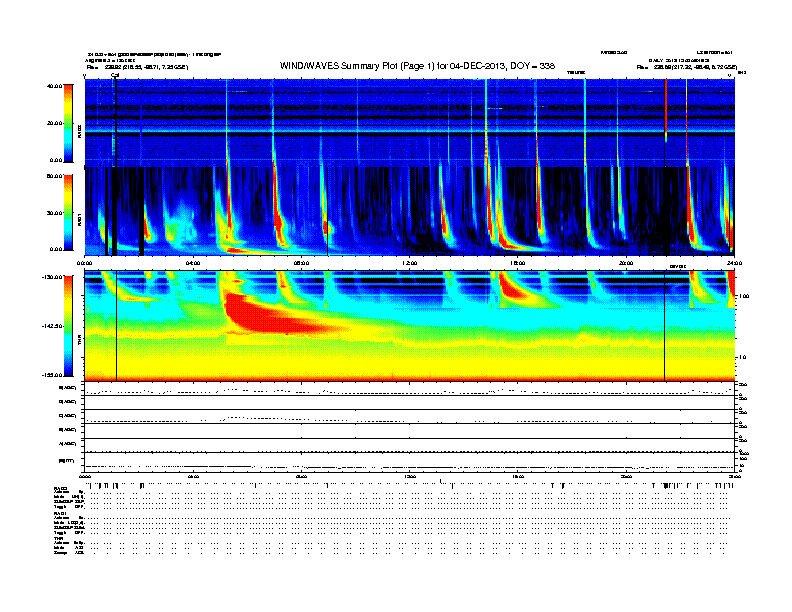Click the 04:00 tick below RAD1 spectrogram

pos(193,263)
